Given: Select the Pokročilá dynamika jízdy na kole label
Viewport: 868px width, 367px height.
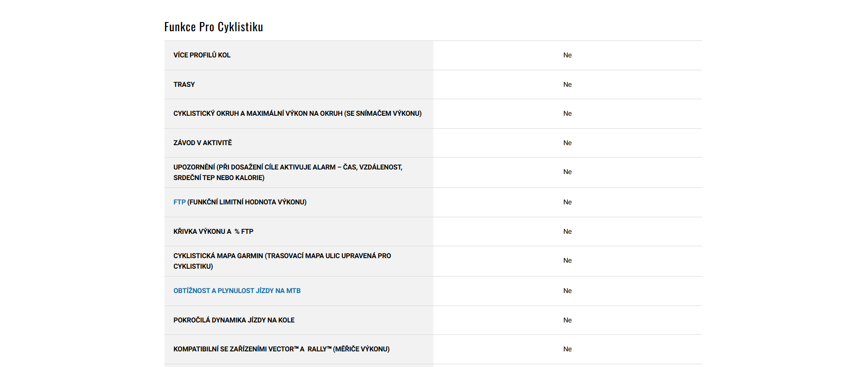Looking at the screenshot, I should coord(234,320).
